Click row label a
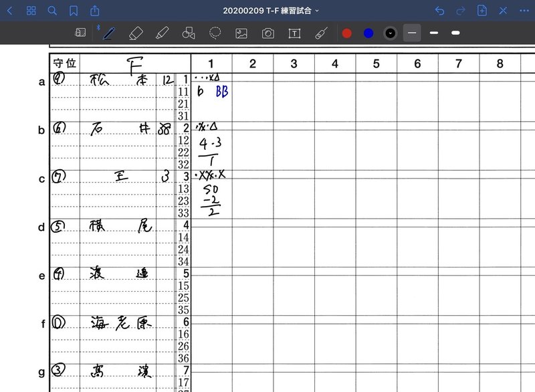This screenshot has height=392, width=535. coord(41,82)
